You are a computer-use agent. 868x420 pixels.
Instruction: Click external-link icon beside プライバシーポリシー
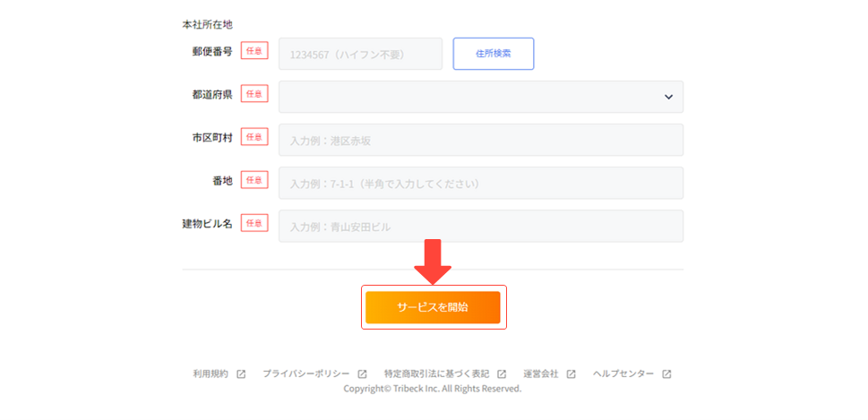(x=362, y=374)
